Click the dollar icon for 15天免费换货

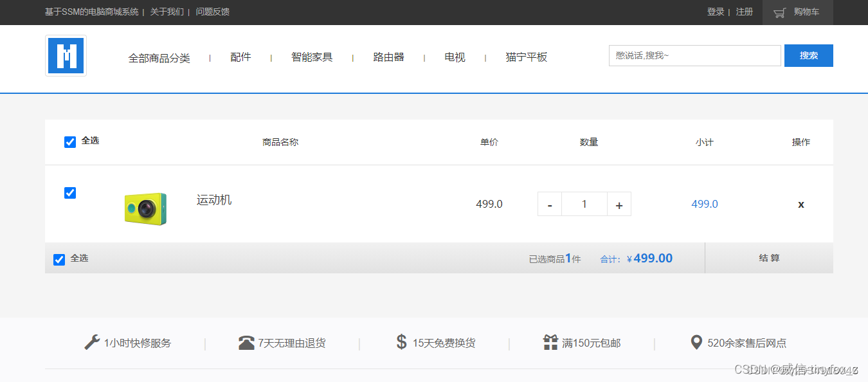[401, 342]
